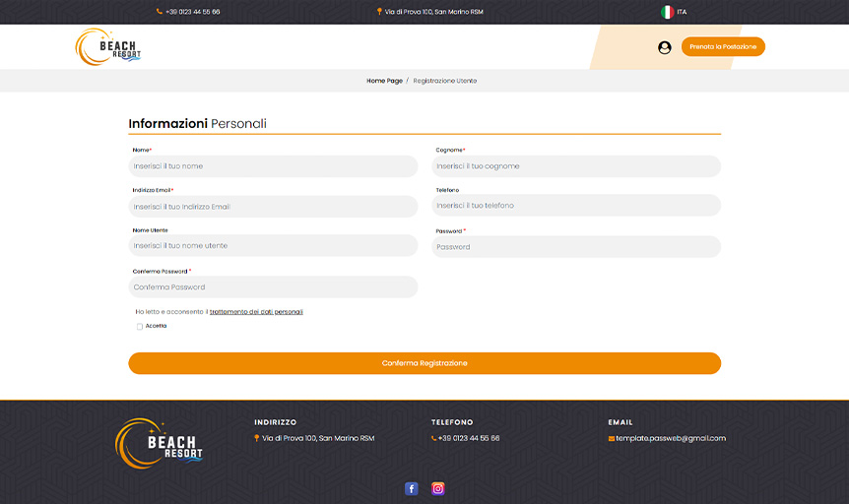Click the Beach Resort footer logo

(159, 444)
